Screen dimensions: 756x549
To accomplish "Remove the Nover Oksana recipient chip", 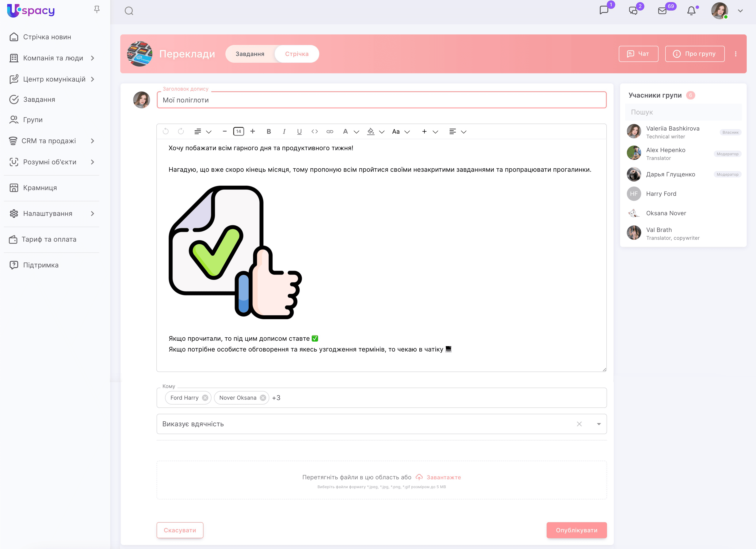I will point(263,398).
